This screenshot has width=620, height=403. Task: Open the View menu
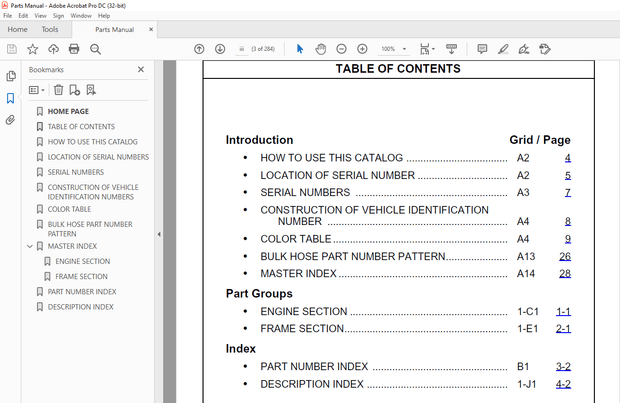point(40,16)
